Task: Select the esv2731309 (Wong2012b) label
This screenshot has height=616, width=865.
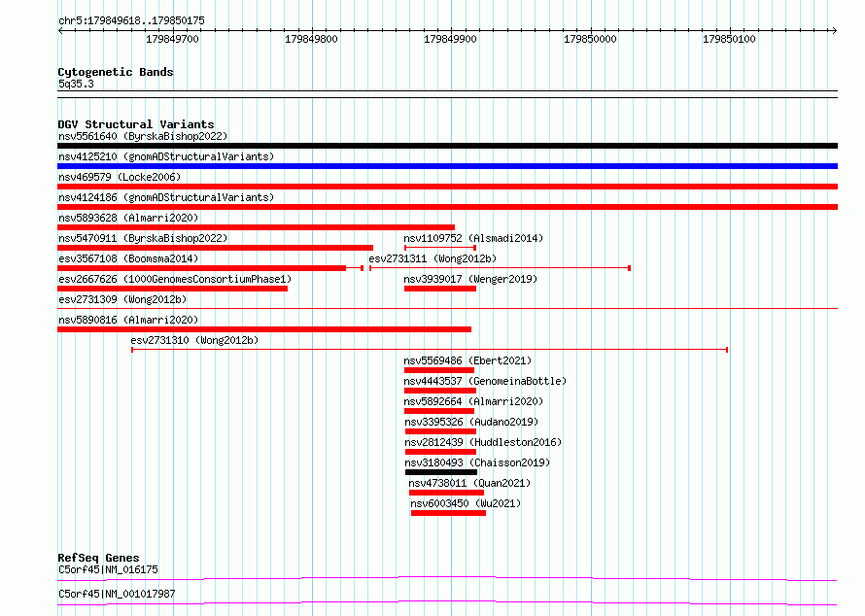Action: coord(122,299)
